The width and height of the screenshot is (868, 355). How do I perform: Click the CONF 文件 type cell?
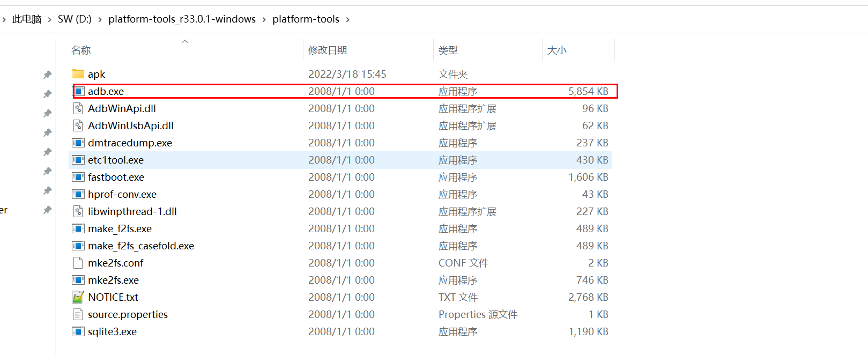(463, 263)
